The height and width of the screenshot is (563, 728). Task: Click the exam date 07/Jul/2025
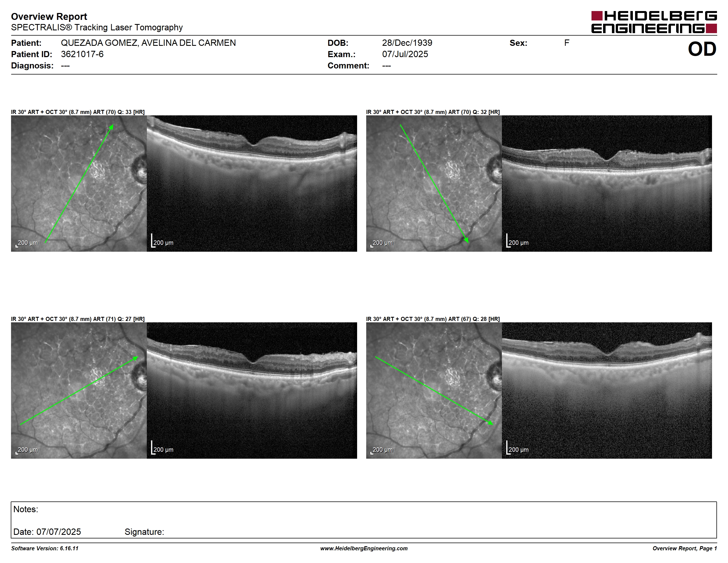click(x=405, y=54)
